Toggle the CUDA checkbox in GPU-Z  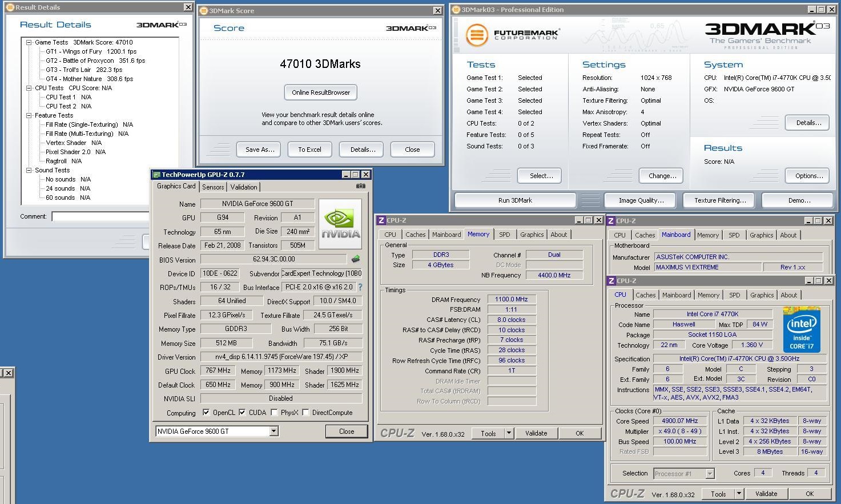242,412
